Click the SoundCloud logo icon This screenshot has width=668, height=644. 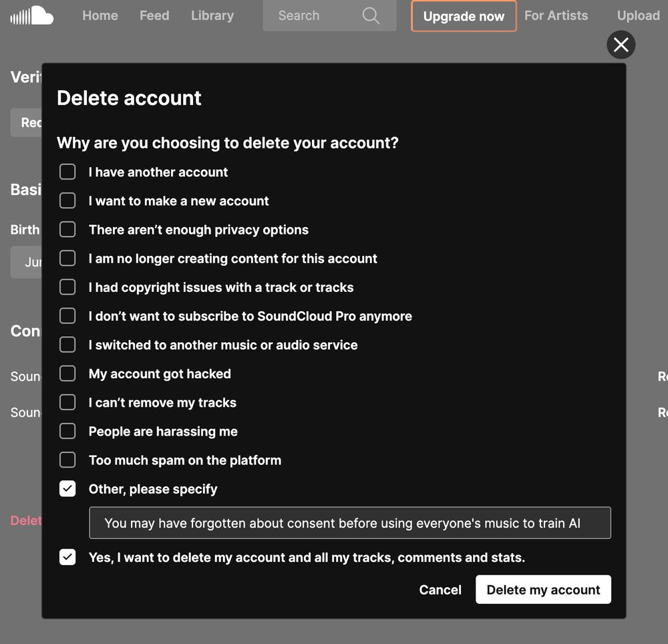coord(32,15)
